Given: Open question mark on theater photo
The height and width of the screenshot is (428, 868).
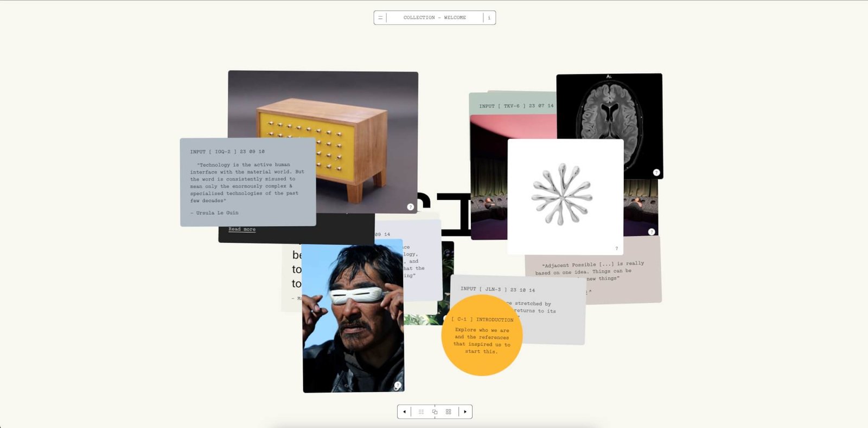Looking at the screenshot, I should point(652,232).
